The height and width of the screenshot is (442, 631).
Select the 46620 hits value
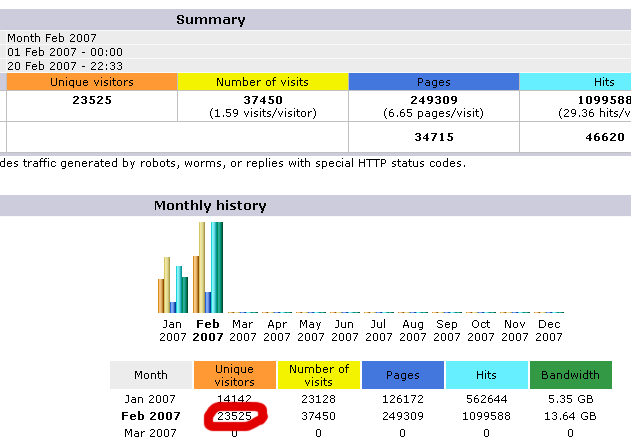point(605,137)
